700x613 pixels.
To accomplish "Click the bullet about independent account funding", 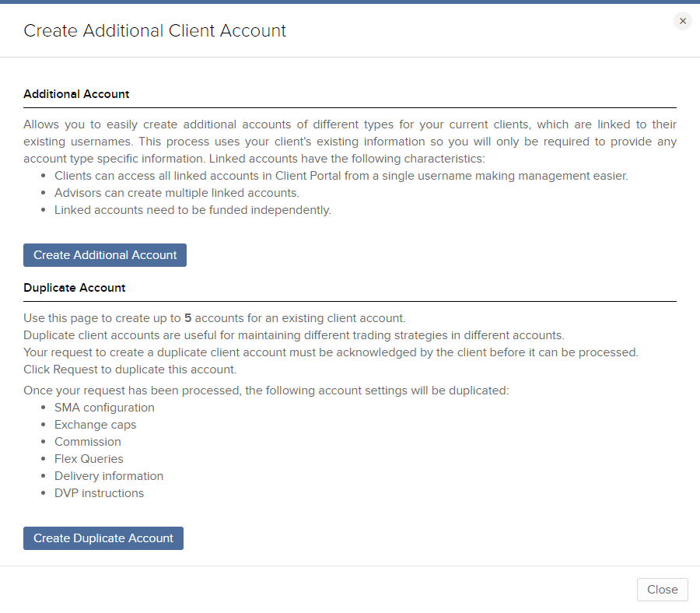I will tap(193, 209).
